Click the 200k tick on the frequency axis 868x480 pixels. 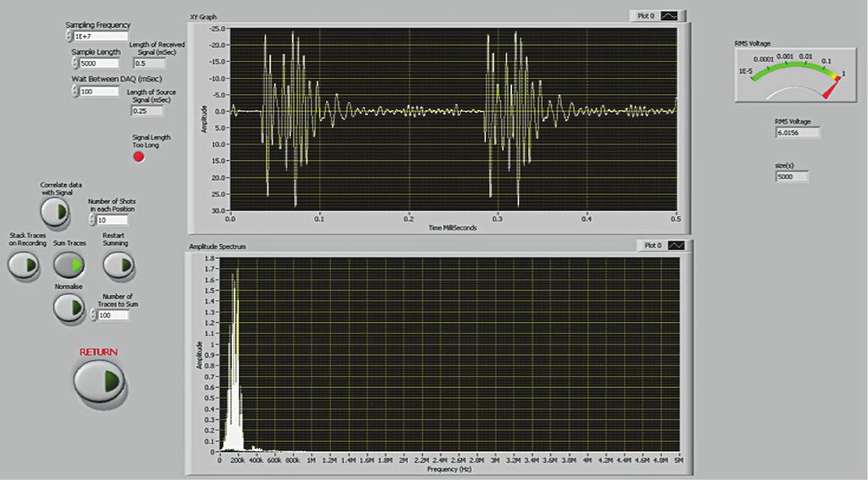point(238,460)
